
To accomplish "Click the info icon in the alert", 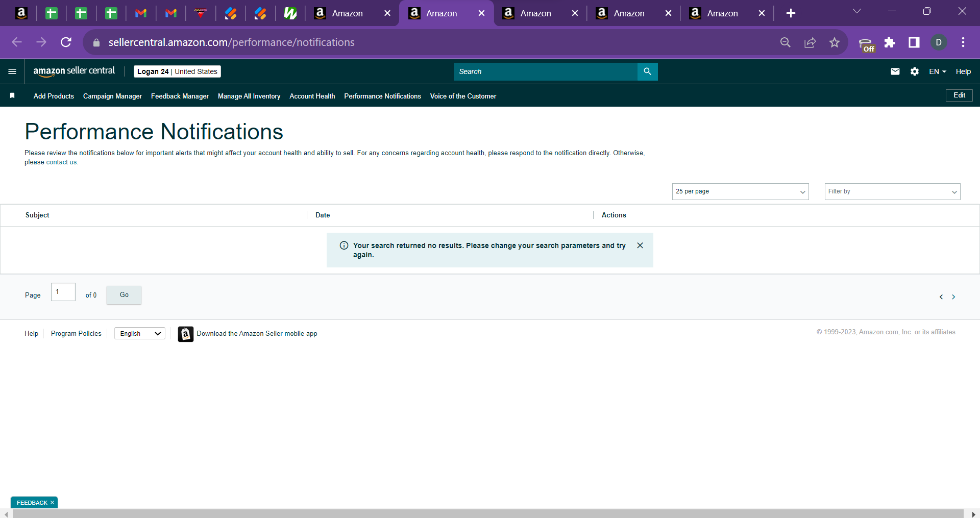I will 344,245.
